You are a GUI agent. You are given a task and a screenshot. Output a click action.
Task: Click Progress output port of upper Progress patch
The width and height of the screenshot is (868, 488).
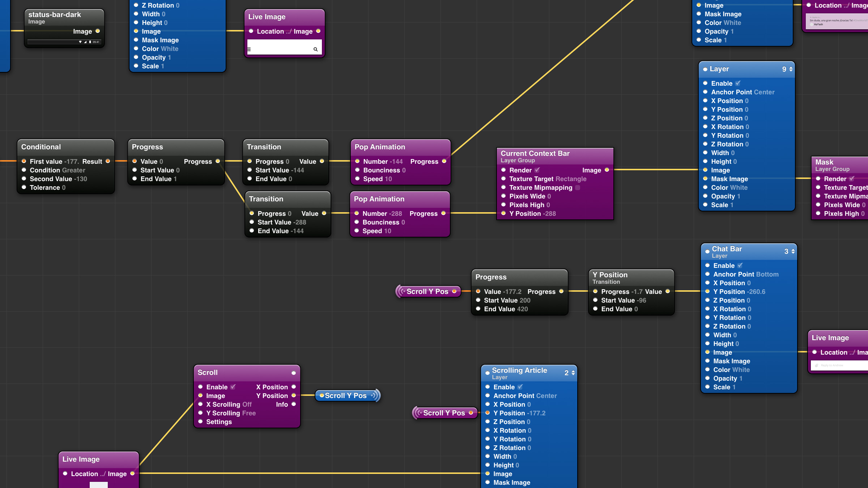218,161
